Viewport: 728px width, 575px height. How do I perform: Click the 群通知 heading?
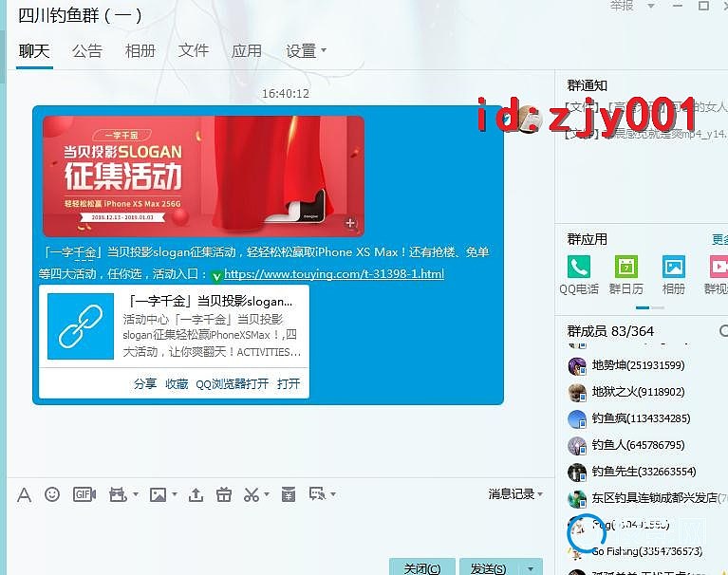(x=587, y=85)
